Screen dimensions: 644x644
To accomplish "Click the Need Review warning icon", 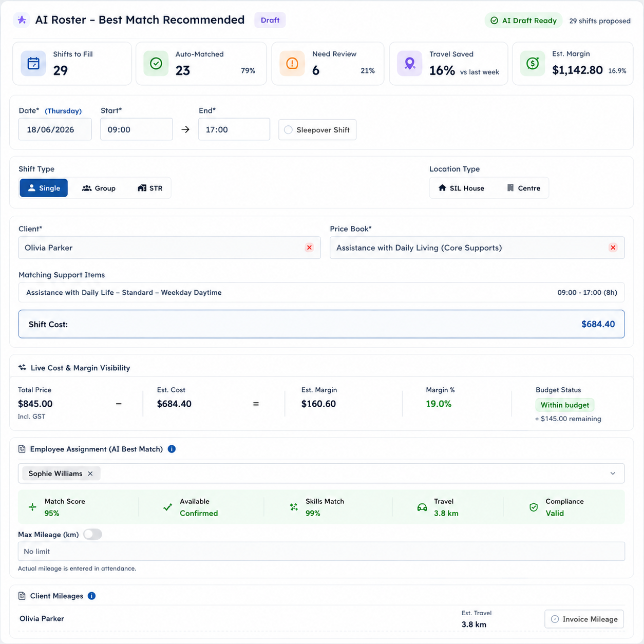I will 292,64.
